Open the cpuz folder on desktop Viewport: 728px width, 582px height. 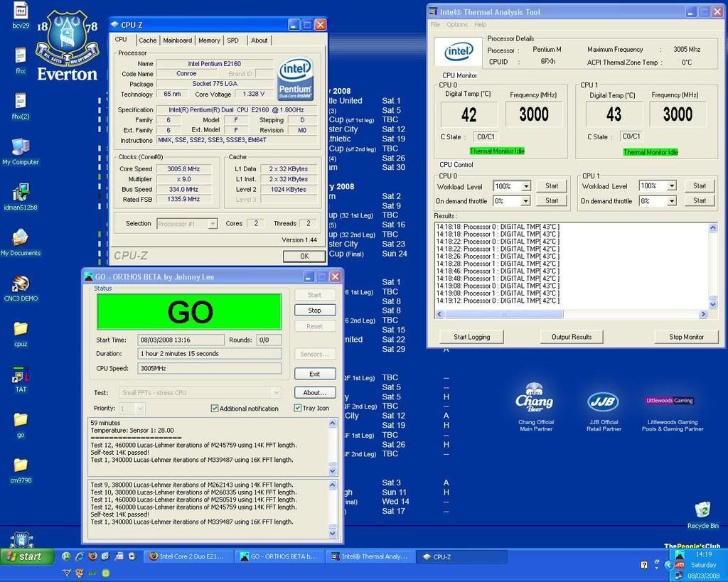click(21, 329)
